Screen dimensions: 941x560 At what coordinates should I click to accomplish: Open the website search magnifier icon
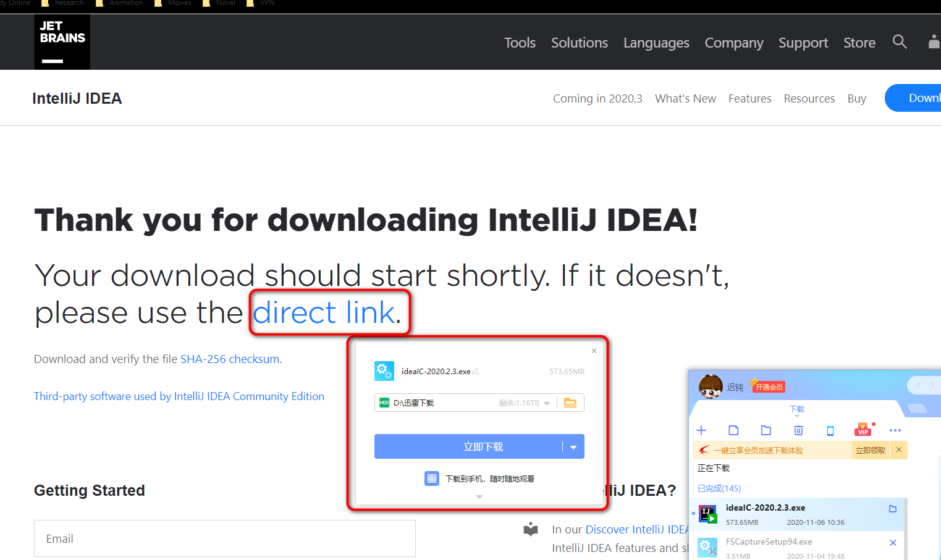pyautogui.click(x=900, y=42)
